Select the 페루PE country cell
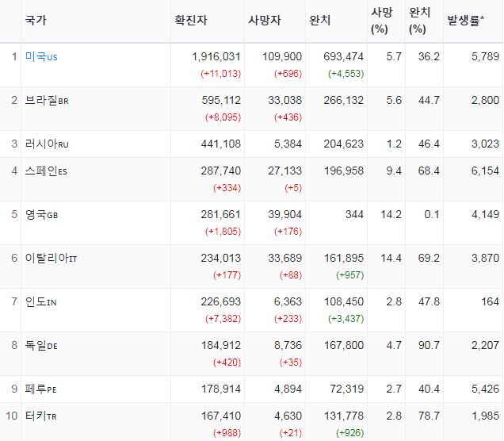Screen dimensions: 504x441 coord(41,388)
